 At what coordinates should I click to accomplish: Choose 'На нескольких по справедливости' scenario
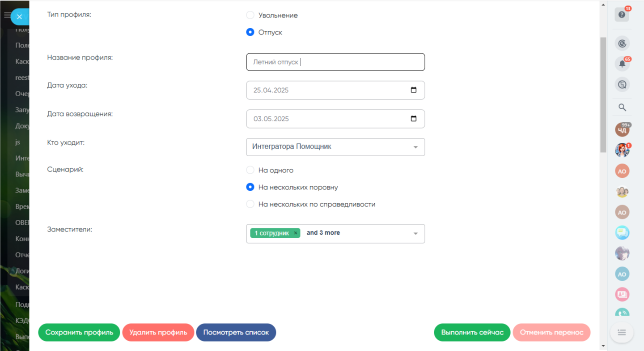(250, 204)
